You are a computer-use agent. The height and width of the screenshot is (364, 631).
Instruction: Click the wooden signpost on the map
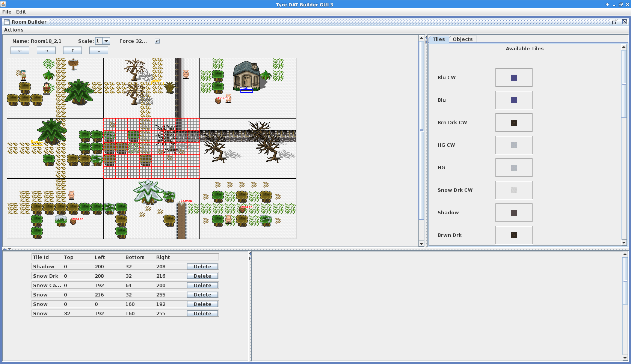(x=73, y=64)
